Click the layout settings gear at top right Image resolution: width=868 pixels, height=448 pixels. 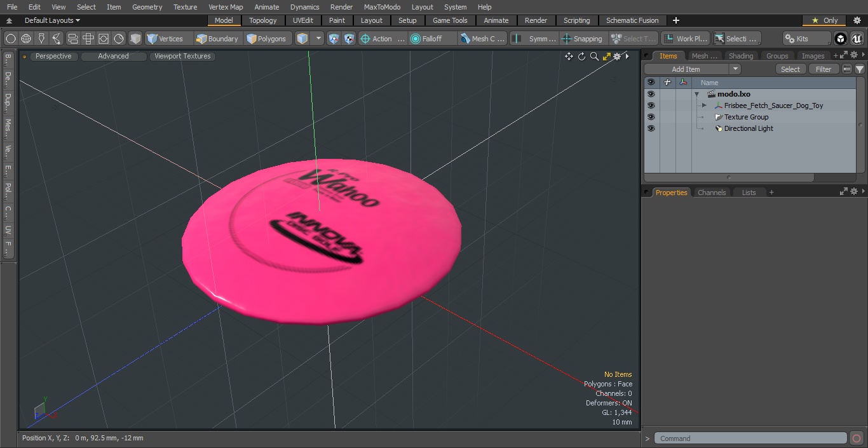coord(857,20)
